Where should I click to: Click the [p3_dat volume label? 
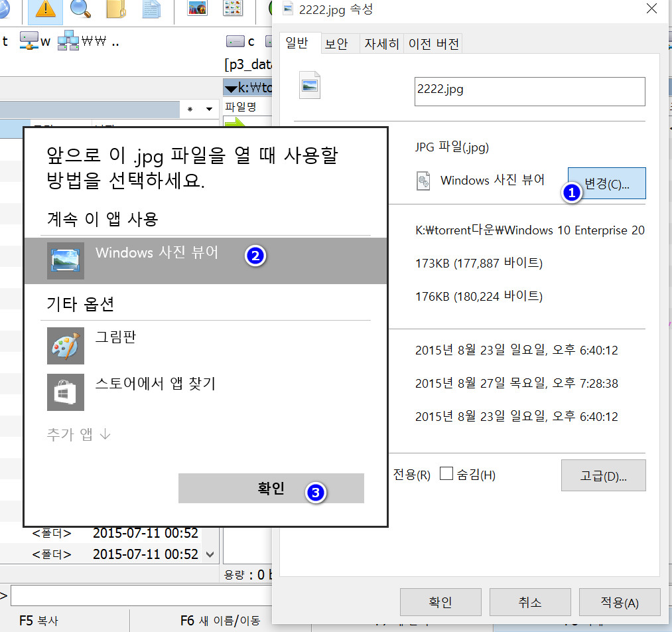tap(247, 64)
